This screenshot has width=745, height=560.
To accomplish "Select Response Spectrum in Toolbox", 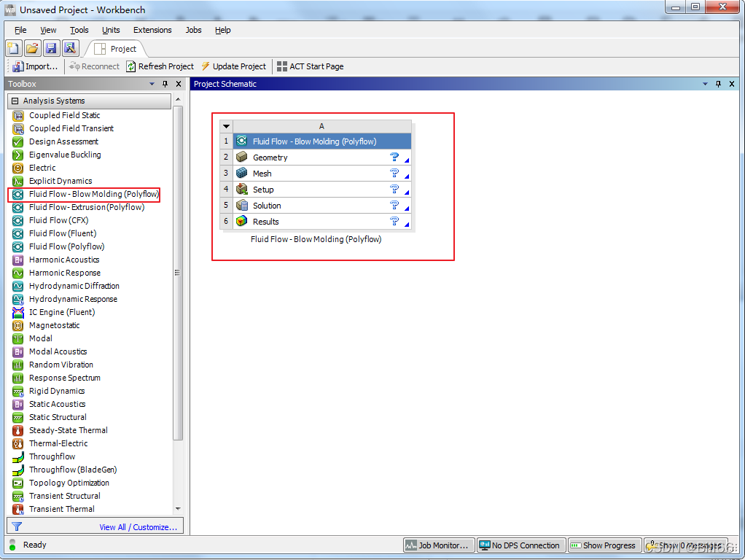I will (64, 378).
